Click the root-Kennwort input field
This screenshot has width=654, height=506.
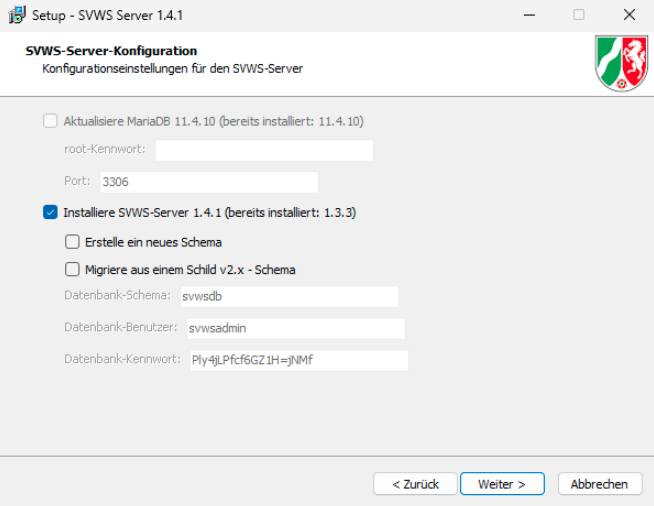[x=264, y=150]
